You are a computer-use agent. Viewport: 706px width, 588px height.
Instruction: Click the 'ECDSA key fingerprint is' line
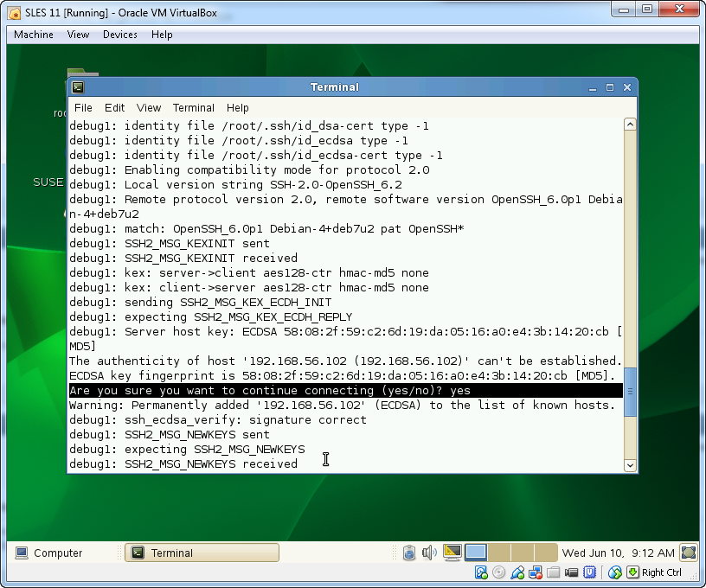coord(343,375)
